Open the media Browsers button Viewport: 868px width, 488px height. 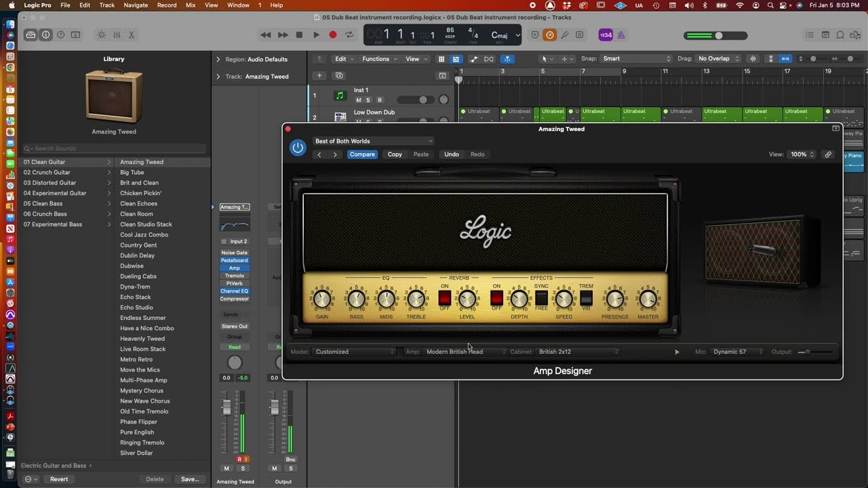pos(856,35)
